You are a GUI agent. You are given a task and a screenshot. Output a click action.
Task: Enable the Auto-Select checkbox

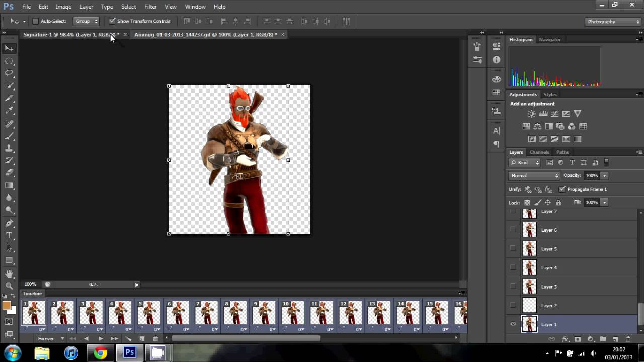click(35, 21)
